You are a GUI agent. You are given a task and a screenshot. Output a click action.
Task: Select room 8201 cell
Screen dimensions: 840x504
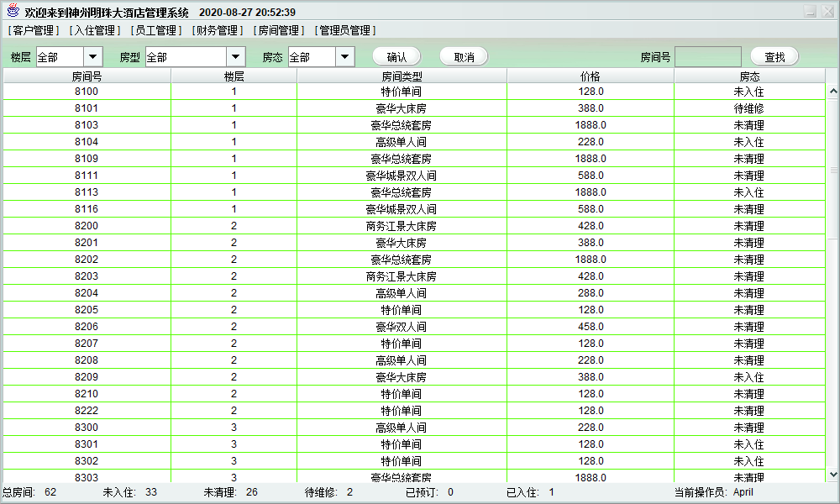pos(87,243)
